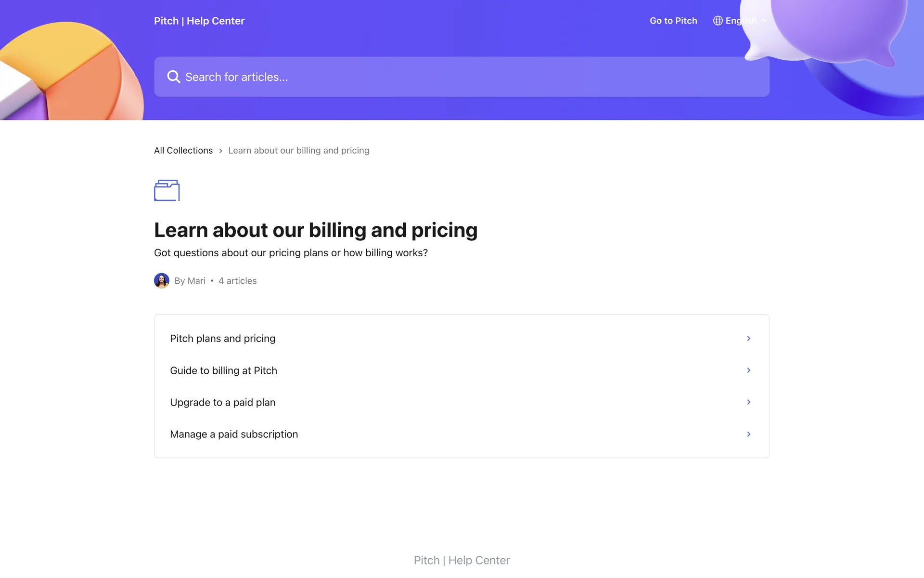Click the collection folder icon

(x=167, y=190)
